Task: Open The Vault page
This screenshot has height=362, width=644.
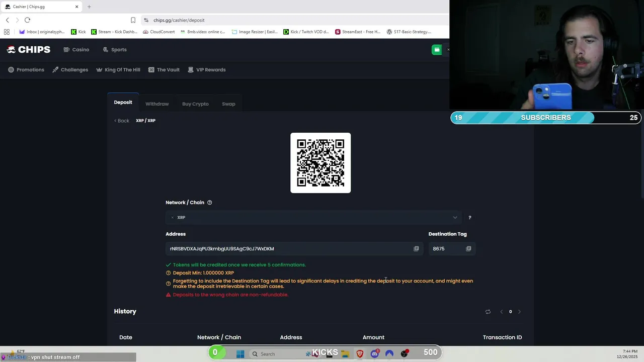Action: pyautogui.click(x=164, y=70)
